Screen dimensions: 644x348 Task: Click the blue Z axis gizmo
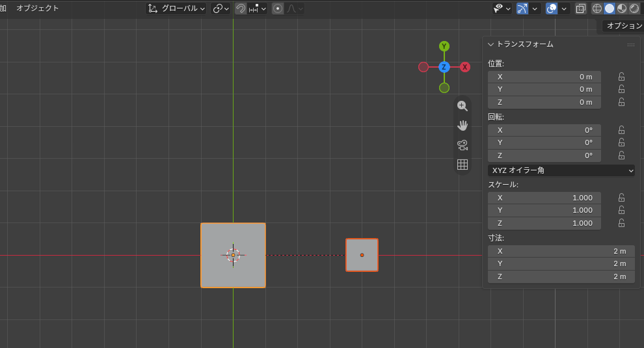tap(444, 67)
